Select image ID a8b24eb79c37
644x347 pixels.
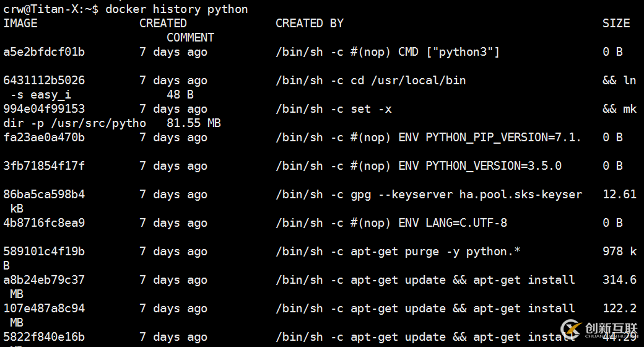pyautogui.click(x=44, y=280)
